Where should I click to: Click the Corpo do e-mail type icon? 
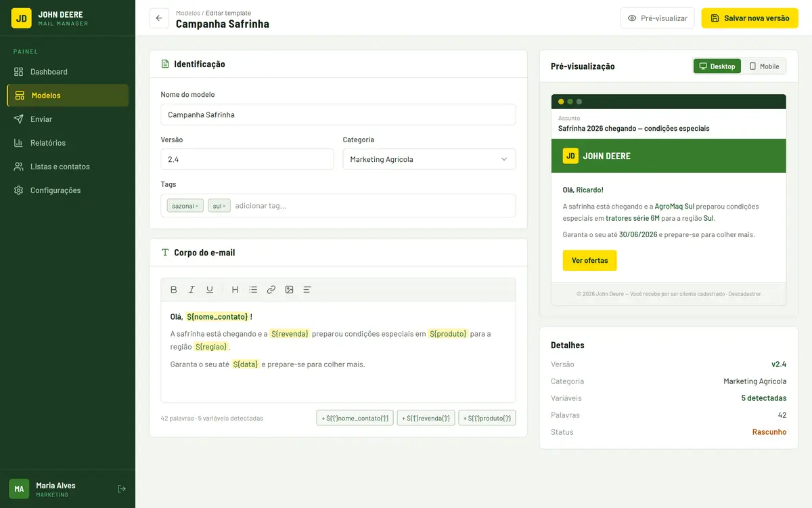point(165,253)
